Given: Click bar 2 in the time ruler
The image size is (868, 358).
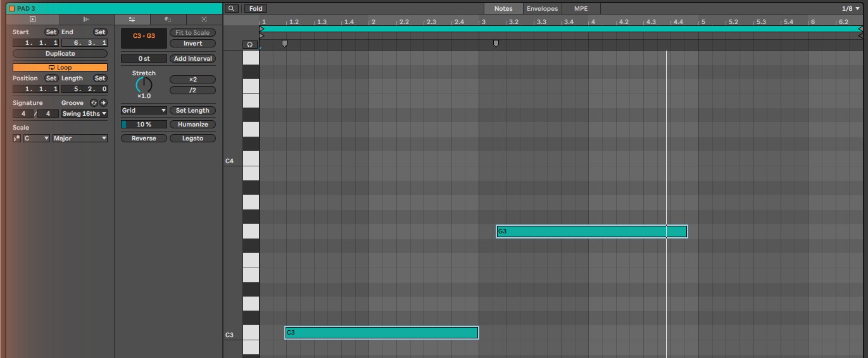Looking at the screenshot, I should [x=374, y=22].
